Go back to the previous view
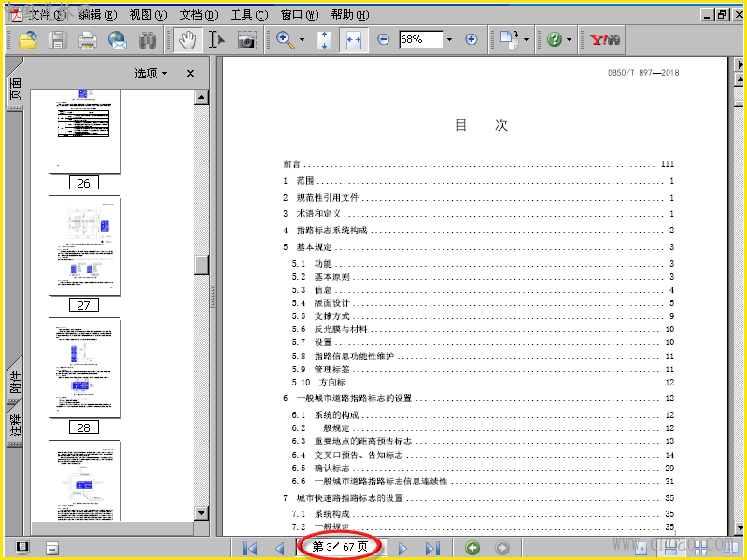Screen dimensions: 747x560 pyautogui.click(x=472, y=548)
